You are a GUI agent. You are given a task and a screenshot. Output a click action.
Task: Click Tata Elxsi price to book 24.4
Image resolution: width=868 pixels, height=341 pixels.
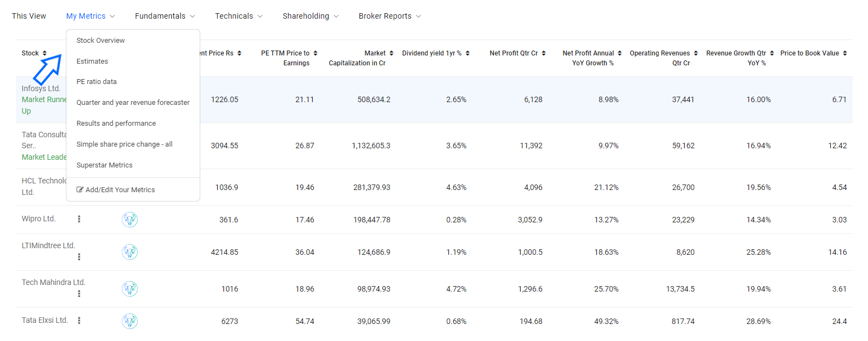pos(839,322)
